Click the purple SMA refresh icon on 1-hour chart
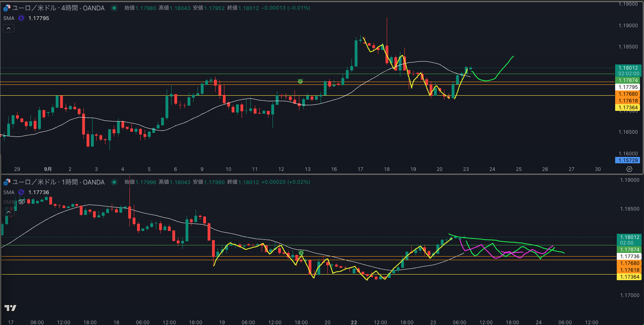The height and width of the screenshot is (325, 644). [x=21, y=193]
